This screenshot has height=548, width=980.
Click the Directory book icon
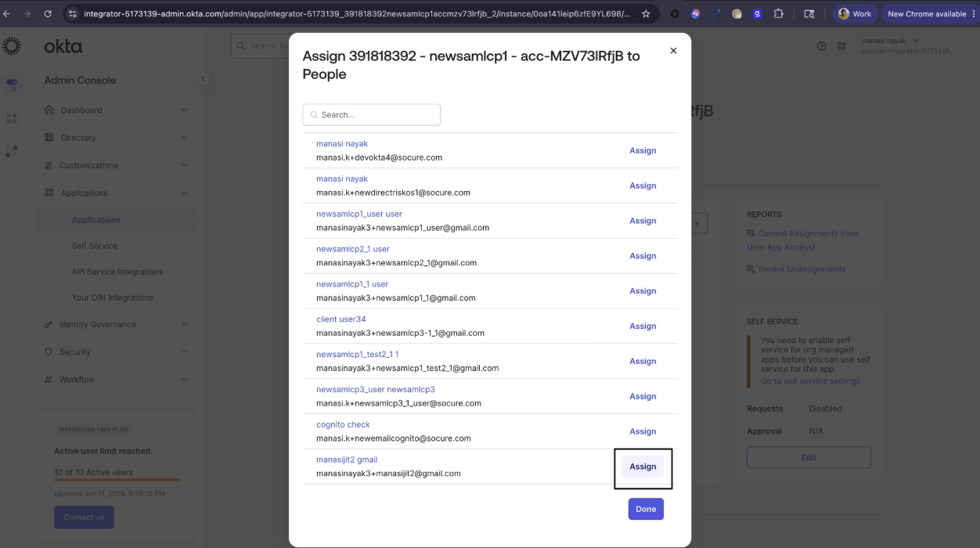[49, 138]
